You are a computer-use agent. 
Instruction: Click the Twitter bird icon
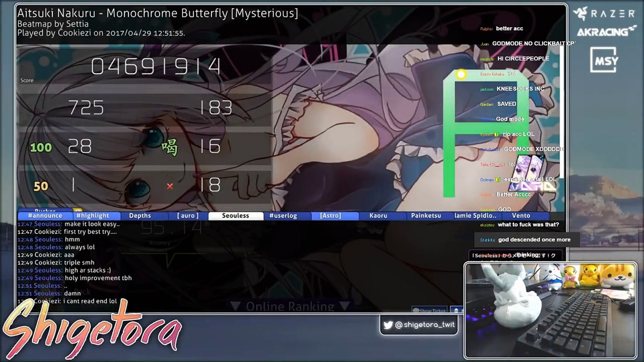[388, 325]
